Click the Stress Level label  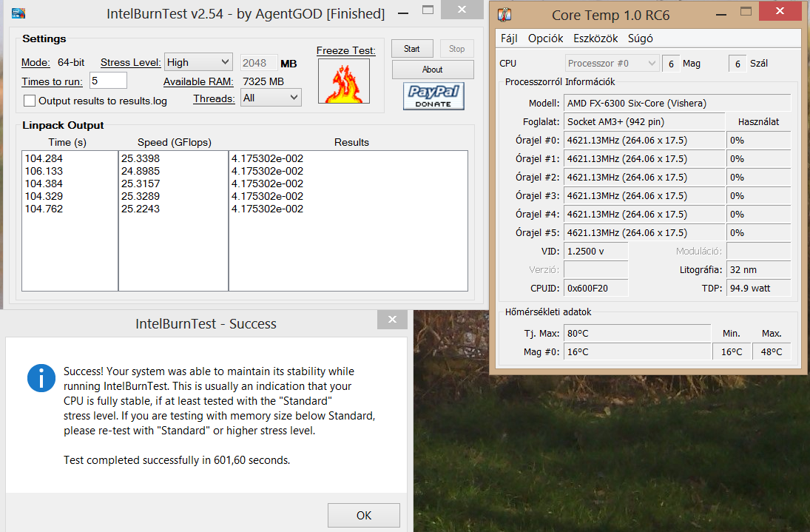131,62
